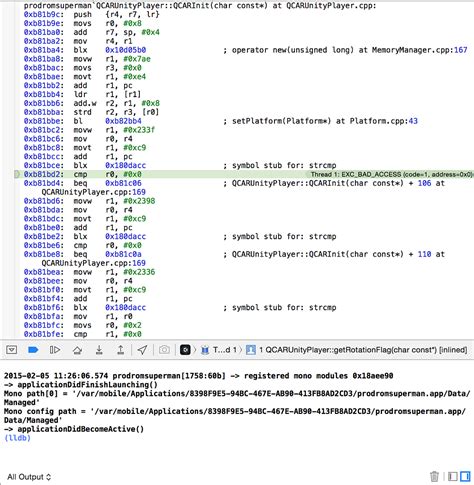Screen dimensions: 474x485
Task: Click the offset number 106
Action: (x=424, y=183)
